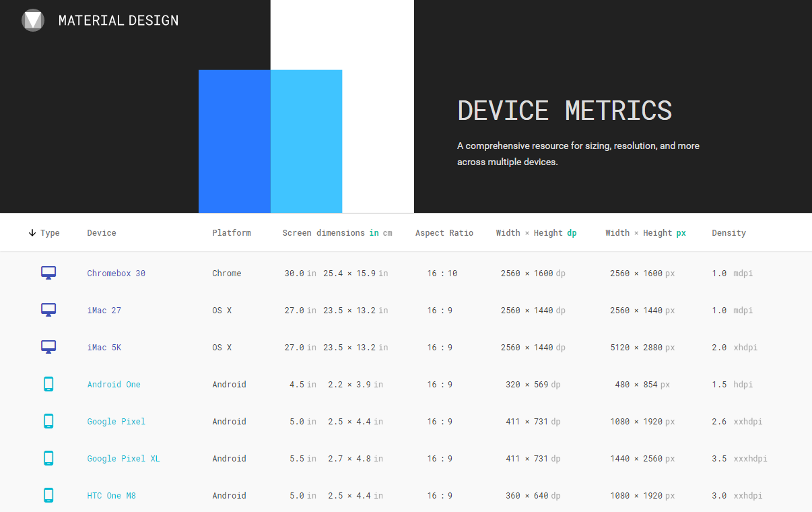Image resolution: width=812 pixels, height=512 pixels.
Task: Open the iMac 5K device link
Action: (x=104, y=348)
